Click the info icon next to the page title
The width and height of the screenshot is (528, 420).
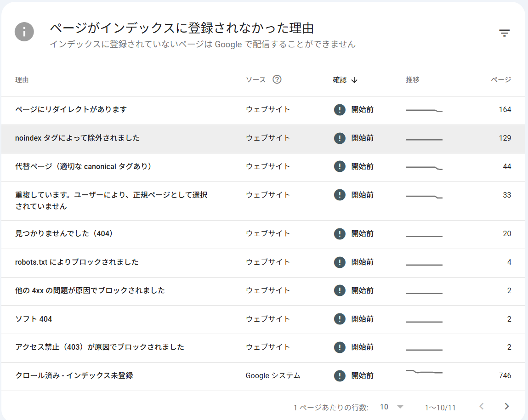point(24,32)
